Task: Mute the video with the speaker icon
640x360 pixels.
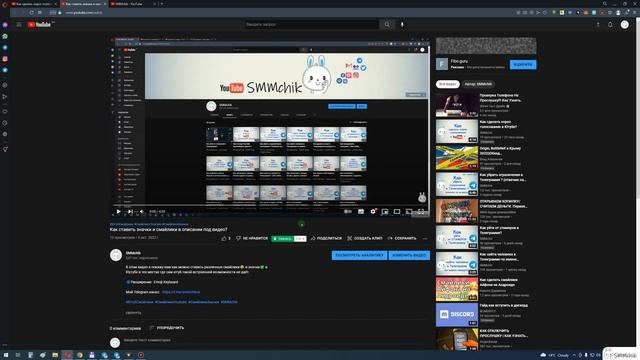Action: coord(142,211)
